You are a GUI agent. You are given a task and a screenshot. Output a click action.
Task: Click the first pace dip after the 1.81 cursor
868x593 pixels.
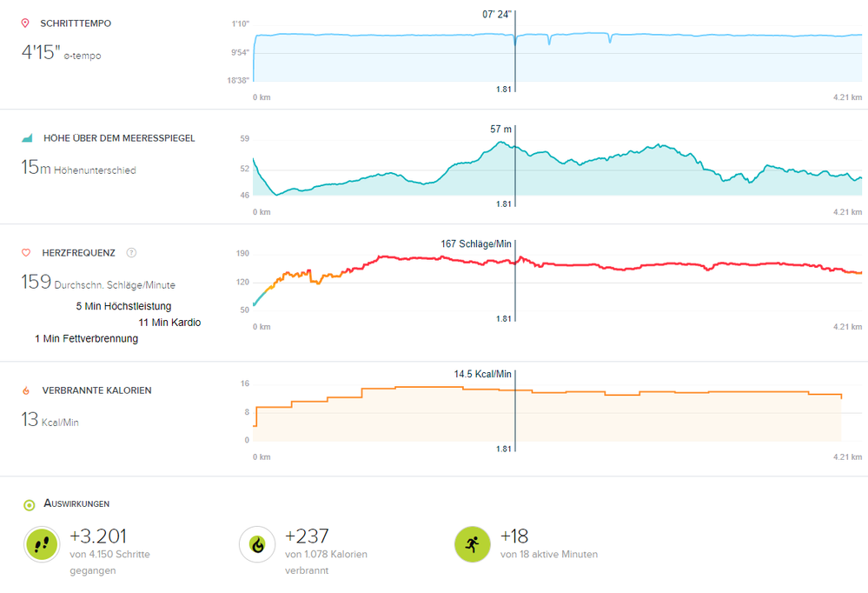[549, 40]
